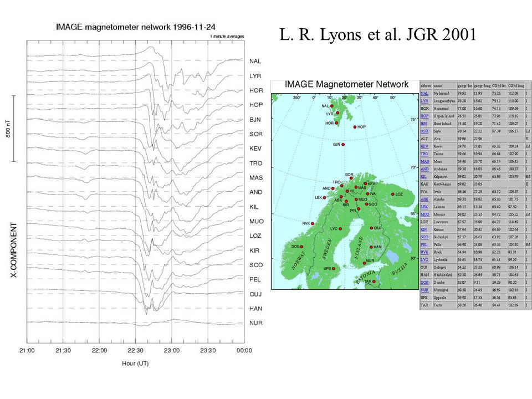Click the HAN station dot on map
The height and width of the screenshot is (399, 532).
(371, 247)
